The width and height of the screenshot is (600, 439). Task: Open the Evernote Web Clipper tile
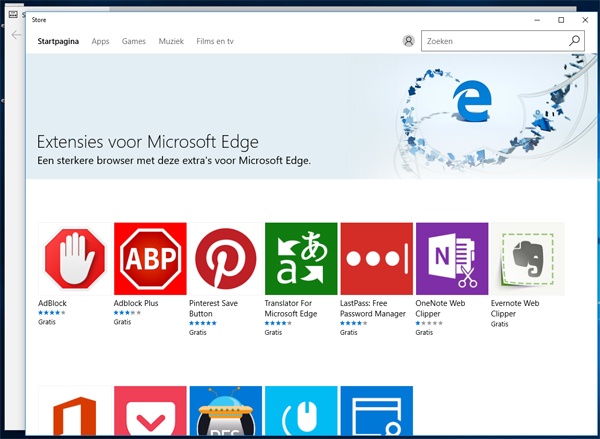528,259
